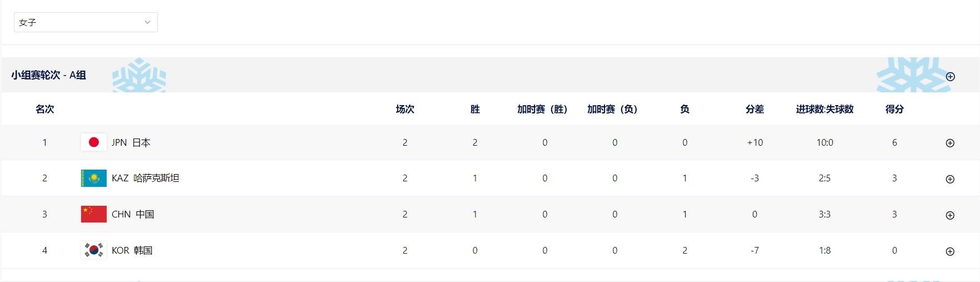Select the JPN 日本 team name
Screen dimensions: 980x282
[131, 142]
